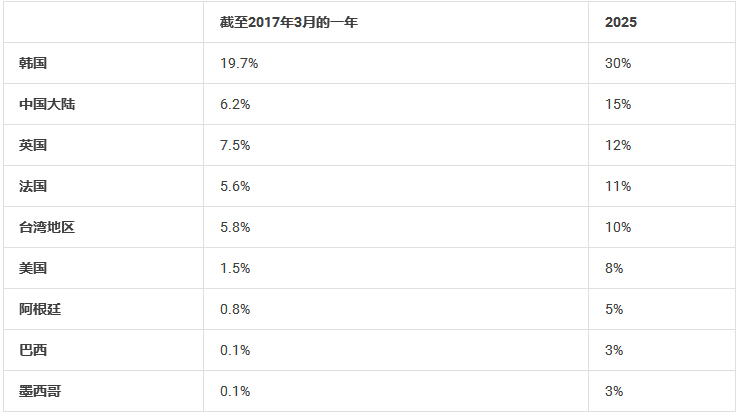
Task: Click the 0.8% value for 阿根廷
Action: 235,310
